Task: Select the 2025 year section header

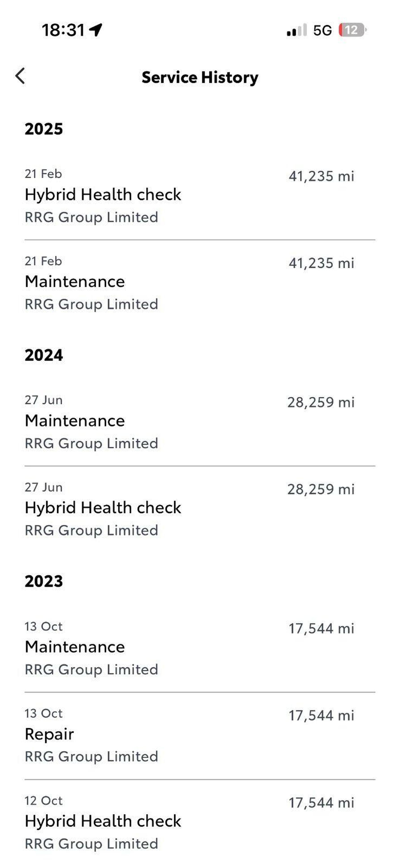Action: click(x=44, y=129)
